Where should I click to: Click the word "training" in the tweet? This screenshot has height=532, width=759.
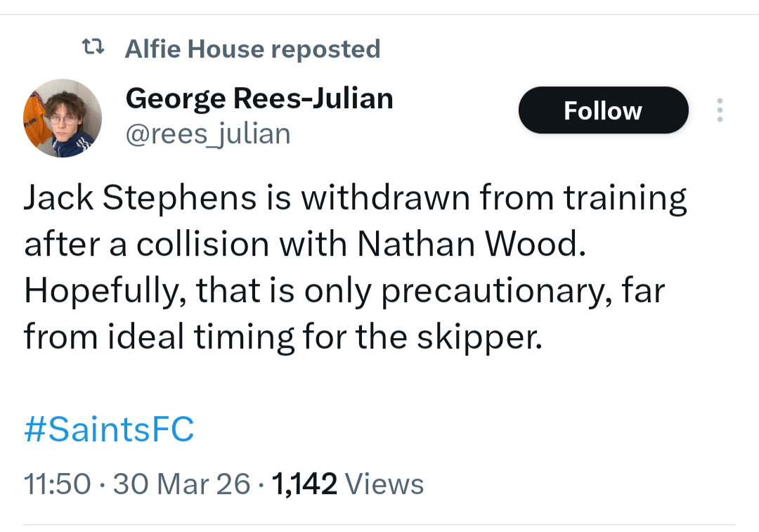pos(625,198)
